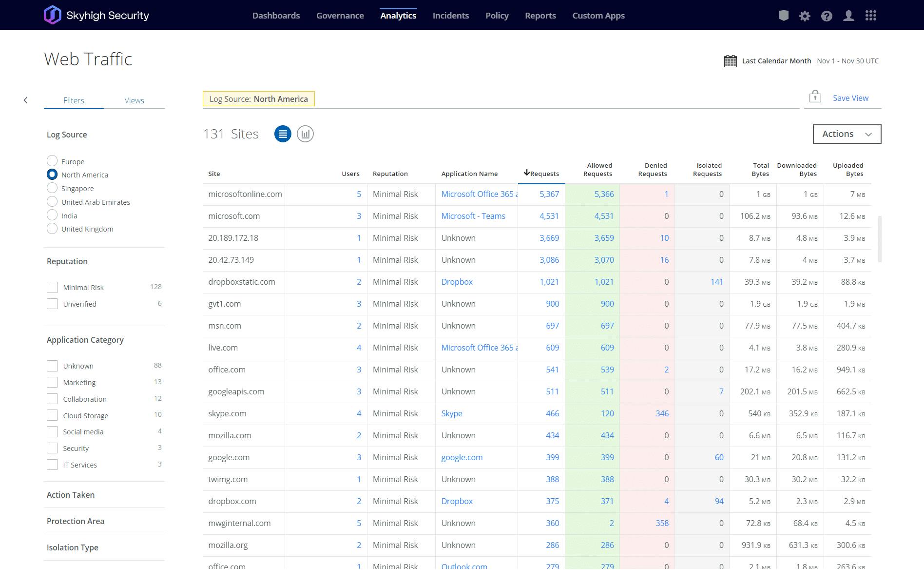Open the calendar date range icon
The width and height of the screenshot is (924, 585).
(x=730, y=61)
